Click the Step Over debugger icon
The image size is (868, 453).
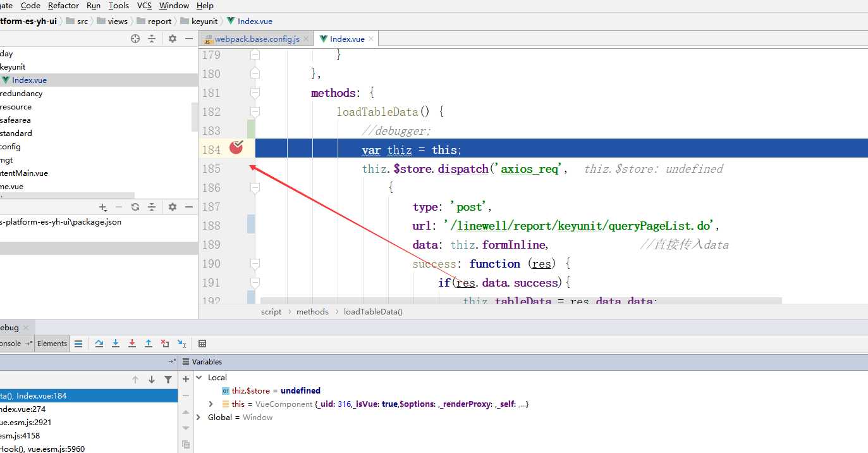coord(99,344)
